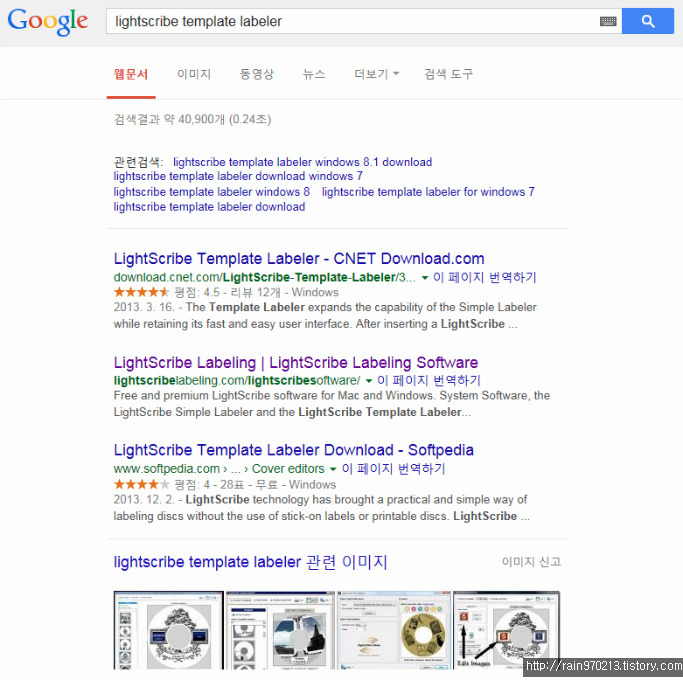Expand dropdown arrow next to Softpedia URL
The width and height of the screenshot is (683, 680).
[333, 469]
